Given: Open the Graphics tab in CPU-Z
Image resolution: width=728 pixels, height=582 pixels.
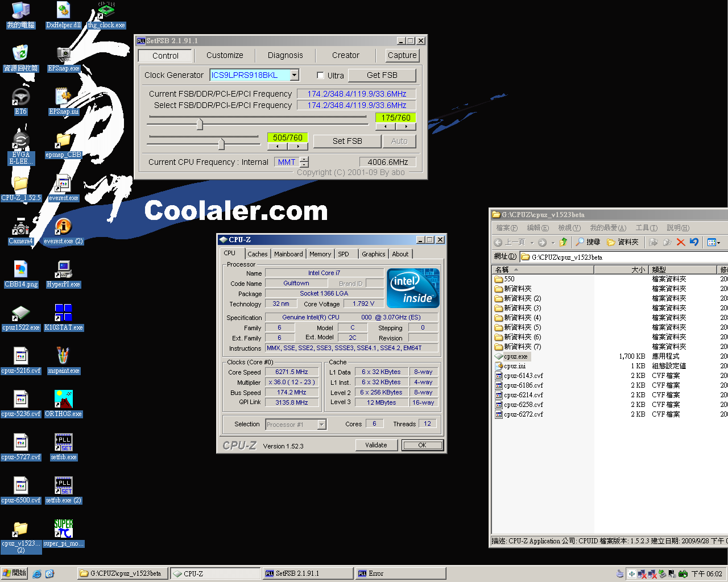Looking at the screenshot, I should 374,254.
